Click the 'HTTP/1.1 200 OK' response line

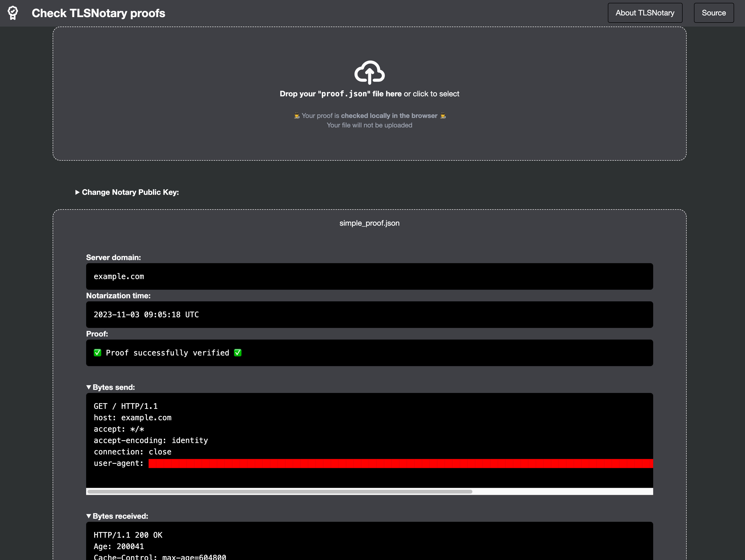tap(128, 535)
